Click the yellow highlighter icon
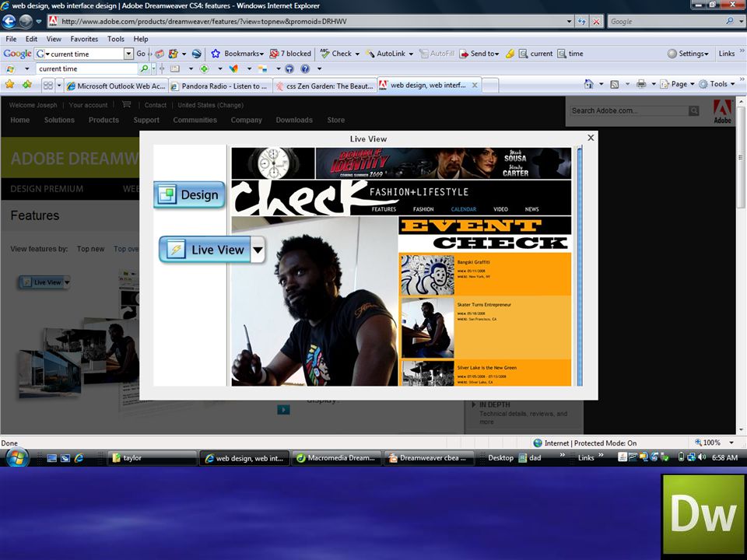The image size is (747, 560). (510, 54)
